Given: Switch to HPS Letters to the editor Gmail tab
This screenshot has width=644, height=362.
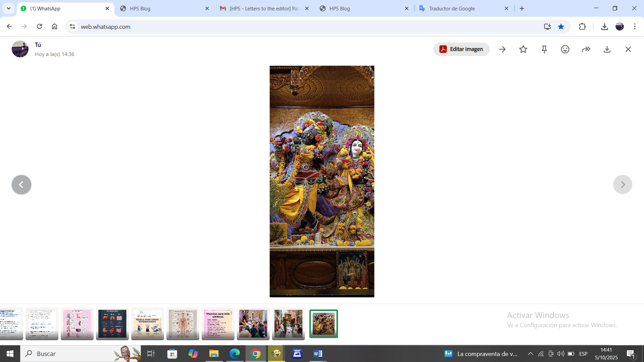Looking at the screenshot, I should coord(264,8).
